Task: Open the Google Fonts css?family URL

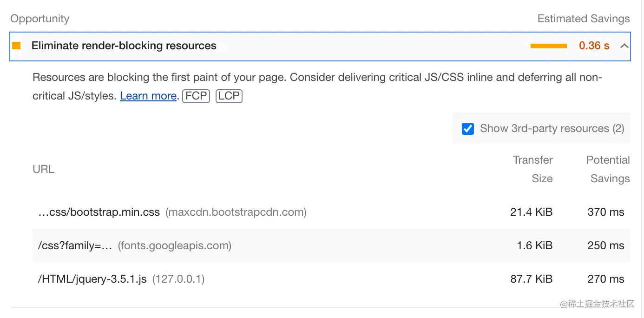Action: (x=75, y=246)
